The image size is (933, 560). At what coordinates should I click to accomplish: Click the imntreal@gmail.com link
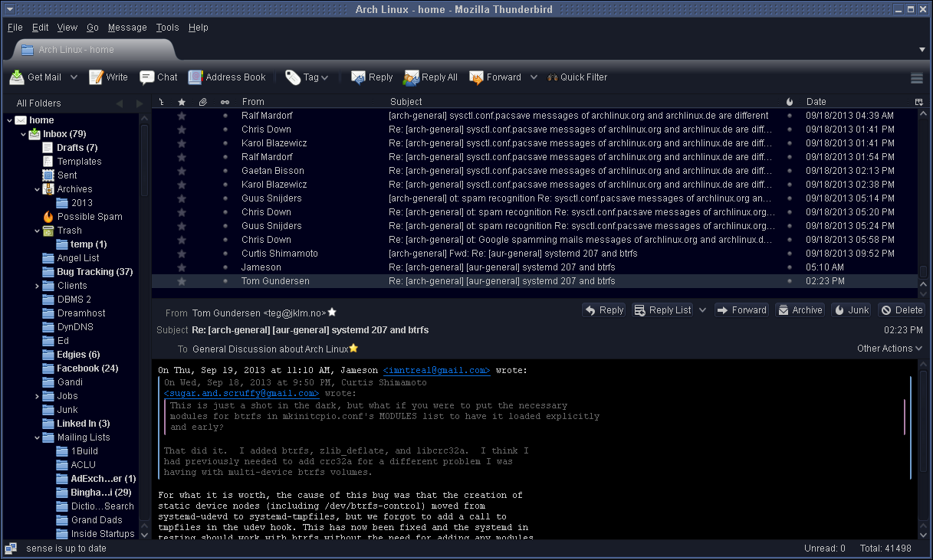pyautogui.click(x=436, y=371)
